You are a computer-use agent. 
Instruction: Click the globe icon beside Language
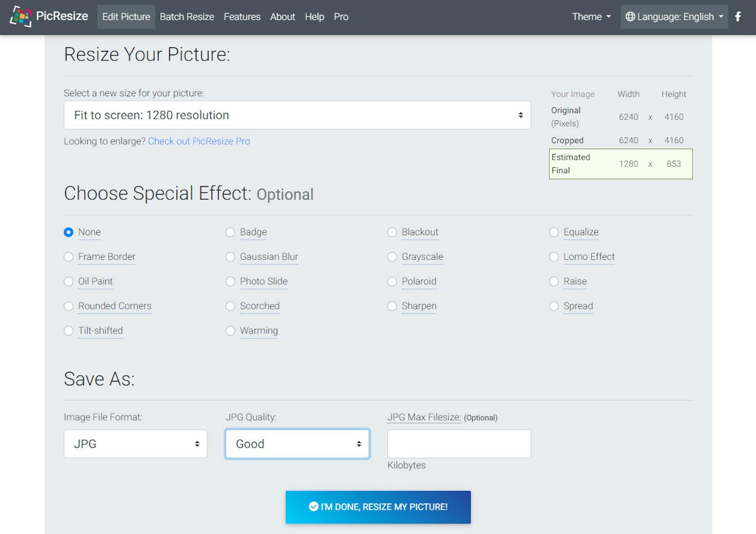(x=630, y=17)
